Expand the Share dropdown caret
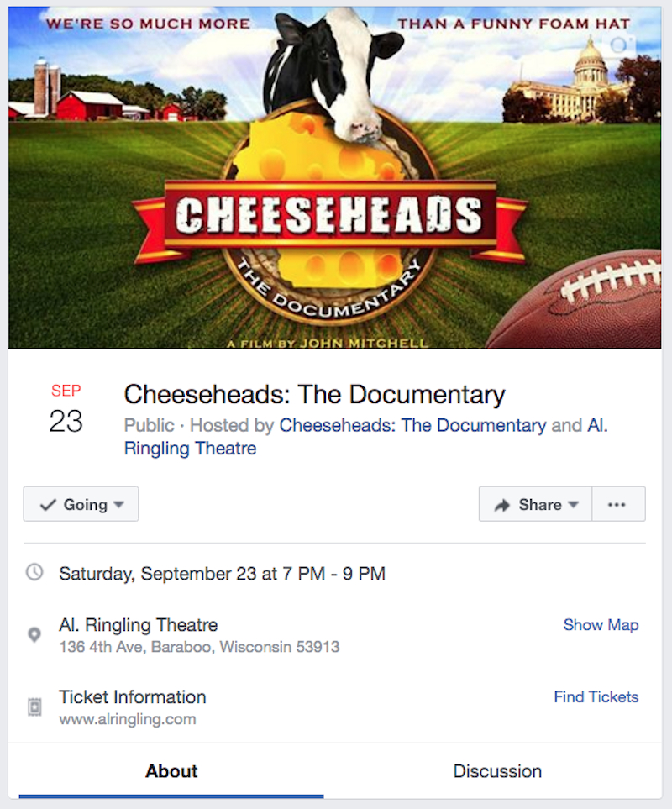This screenshot has width=672, height=809. coord(574,505)
